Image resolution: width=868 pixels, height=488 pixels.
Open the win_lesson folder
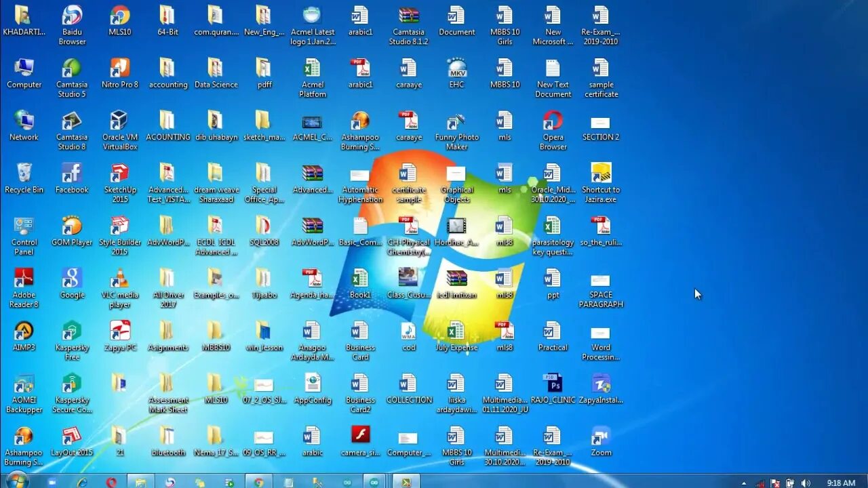tap(264, 336)
